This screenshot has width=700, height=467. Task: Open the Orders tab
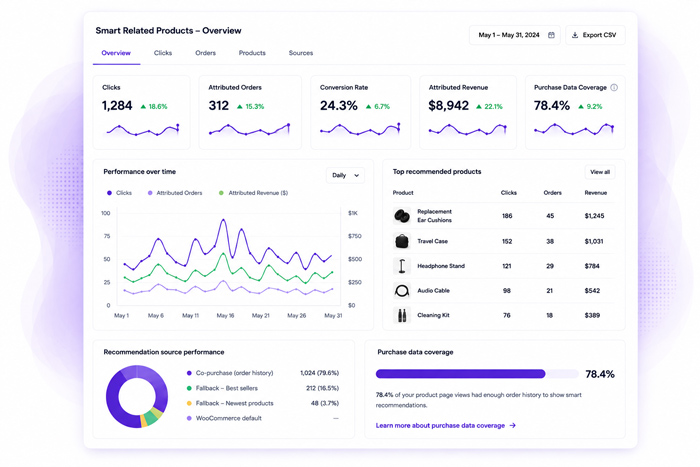[205, 53]
